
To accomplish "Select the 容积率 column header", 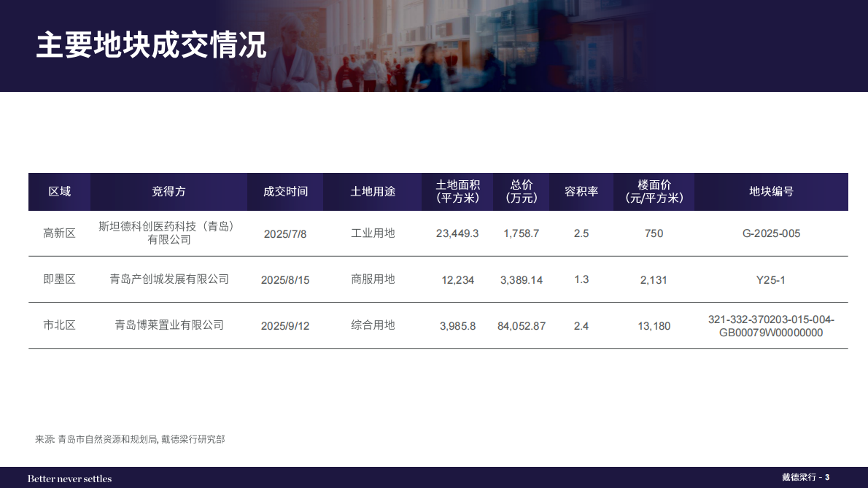I will (581, 191).
